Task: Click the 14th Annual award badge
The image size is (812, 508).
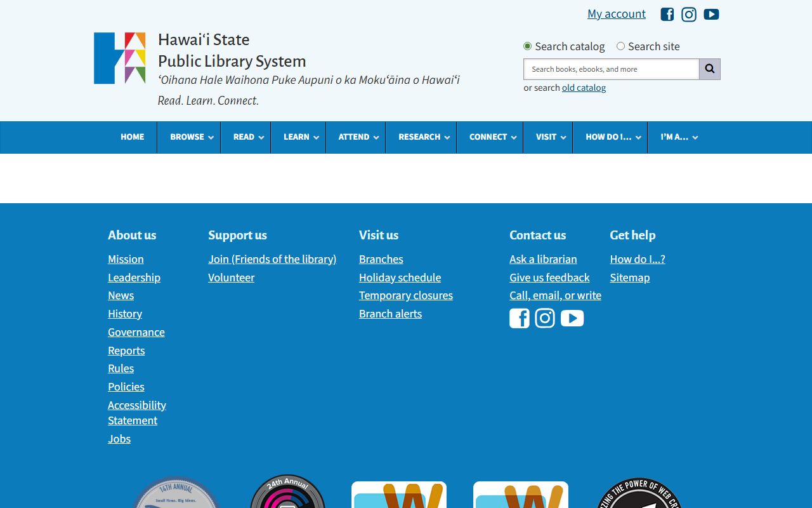Action: pyautogui.click(x=176, y=493)
